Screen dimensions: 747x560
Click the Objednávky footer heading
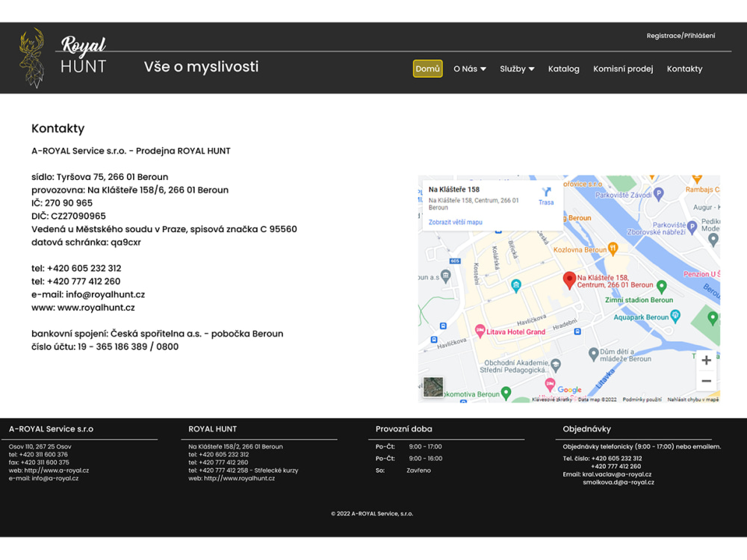tap(586, 429)
